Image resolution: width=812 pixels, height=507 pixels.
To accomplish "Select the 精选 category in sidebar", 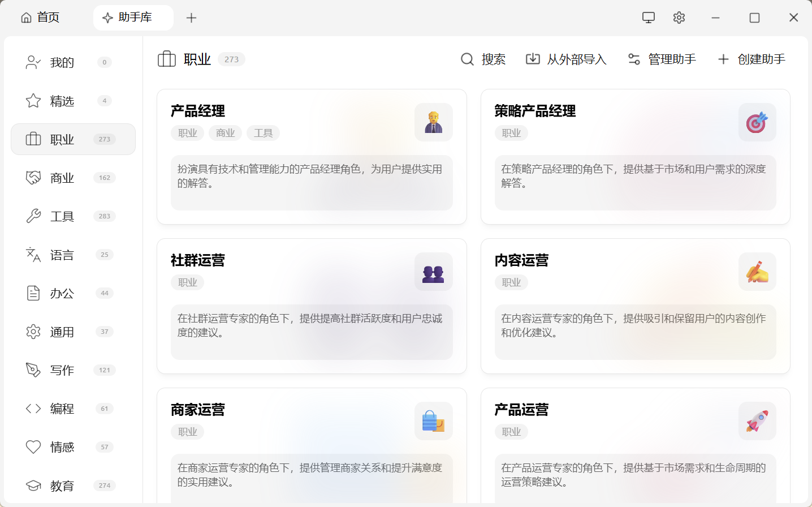I will click(x=62, y=101).
